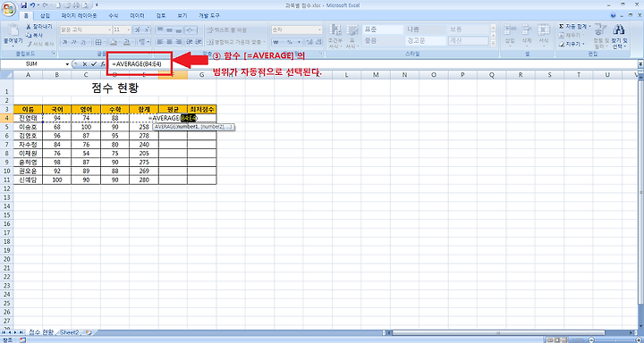Apply 나쁨 cell style

[426, 29]
